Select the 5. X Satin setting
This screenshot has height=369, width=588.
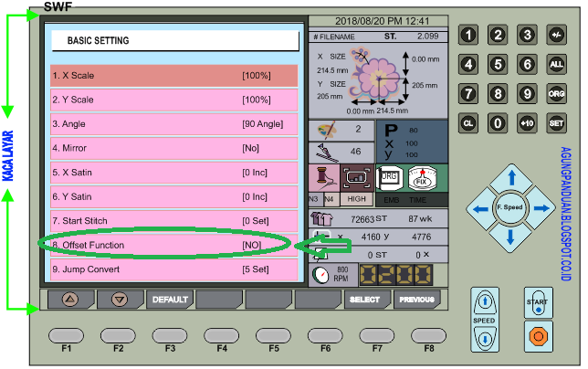(x=174, y=173)
